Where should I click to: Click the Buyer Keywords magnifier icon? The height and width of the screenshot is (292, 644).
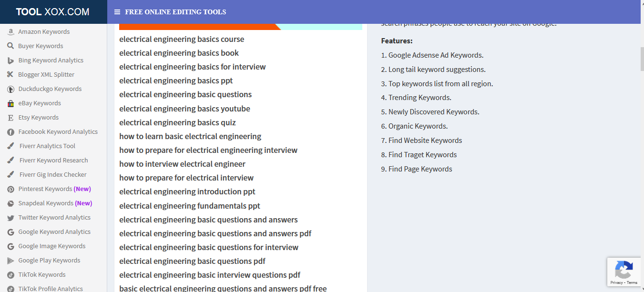(x=10, y=46)
